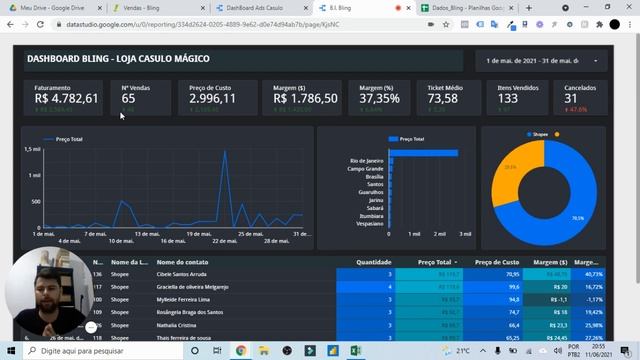Image resolution: width=640 pixels, height=360 pixels.
Task: Click the Margem ($) scorecard
Action: (302, 98)
